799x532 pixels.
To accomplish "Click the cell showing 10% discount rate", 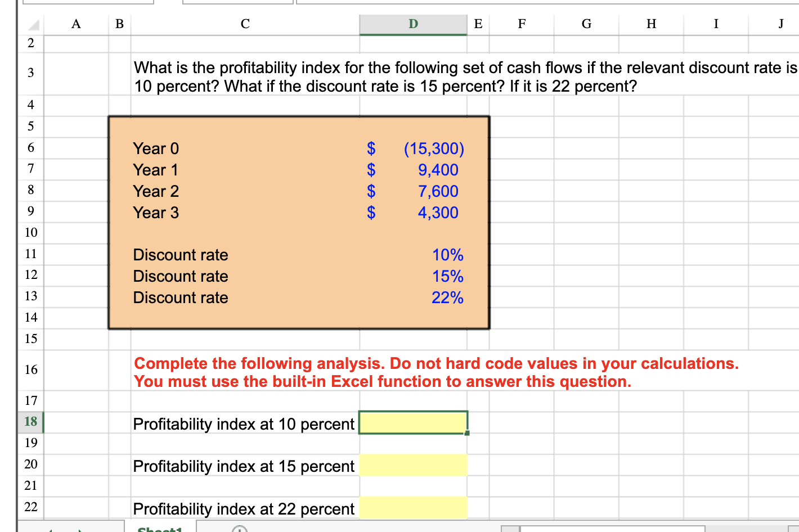I will coord(413,254).
